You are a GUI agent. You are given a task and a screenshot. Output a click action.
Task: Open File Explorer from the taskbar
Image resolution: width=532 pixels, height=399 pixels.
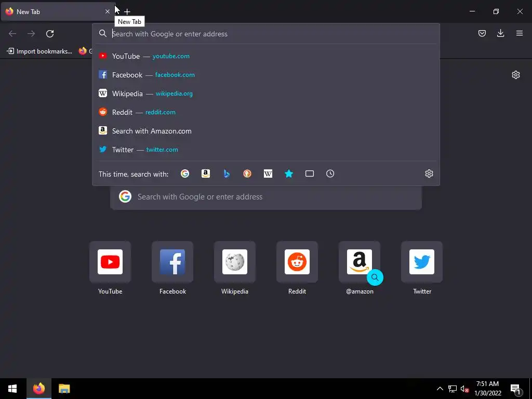[64, 389]
